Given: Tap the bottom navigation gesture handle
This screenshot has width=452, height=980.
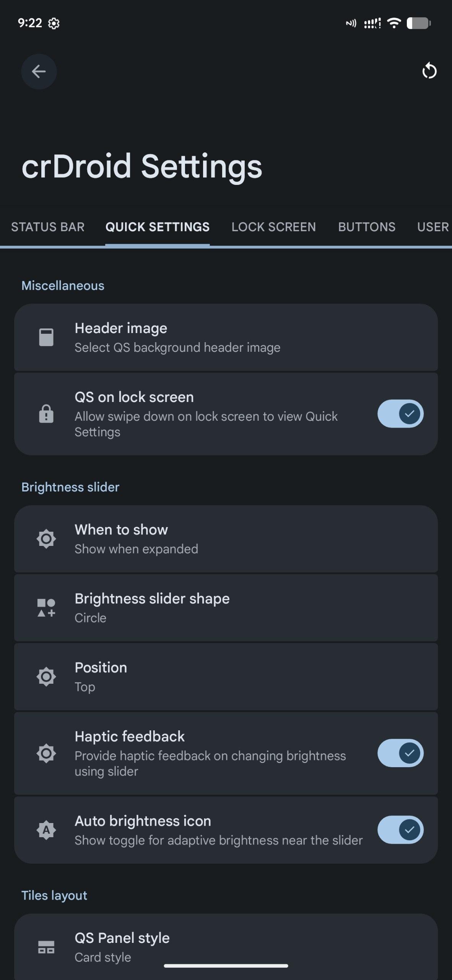Looking at the screenshot, I should point(226,966).
